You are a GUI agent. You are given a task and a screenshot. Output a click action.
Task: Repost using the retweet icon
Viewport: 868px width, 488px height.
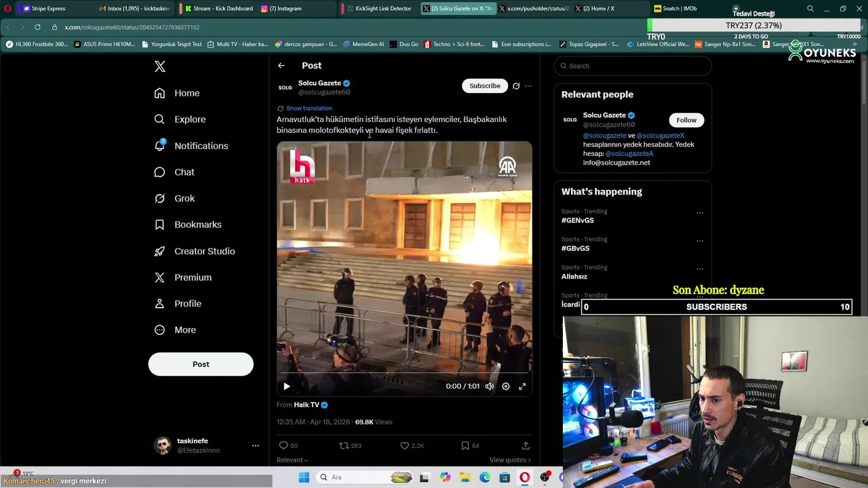[344, 445]
